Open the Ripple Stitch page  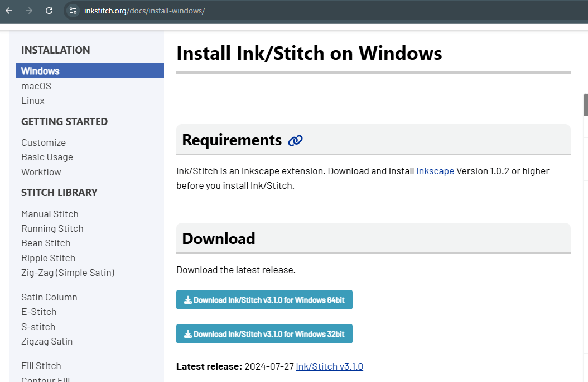(x=48, y=258)
